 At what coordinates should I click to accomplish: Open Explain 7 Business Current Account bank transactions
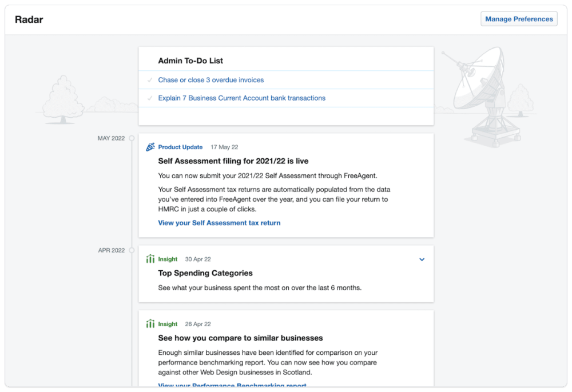241,98
